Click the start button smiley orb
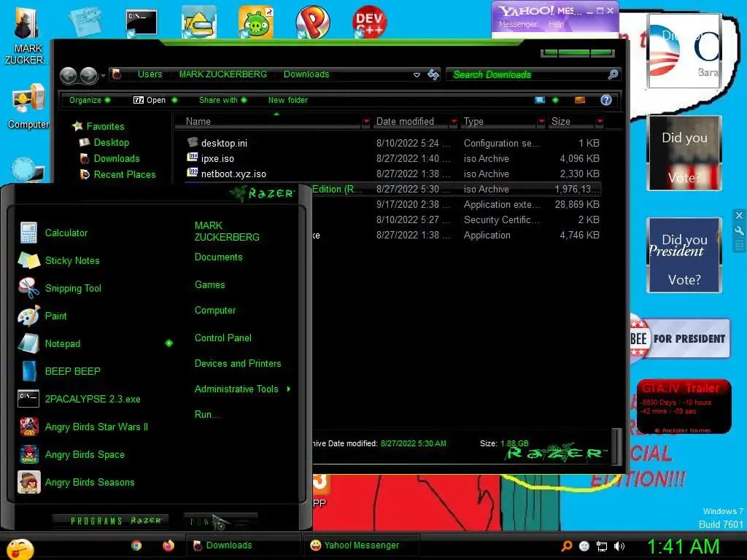Image resolution: width=747 pixels, height=560 pixels. [20, 549]
